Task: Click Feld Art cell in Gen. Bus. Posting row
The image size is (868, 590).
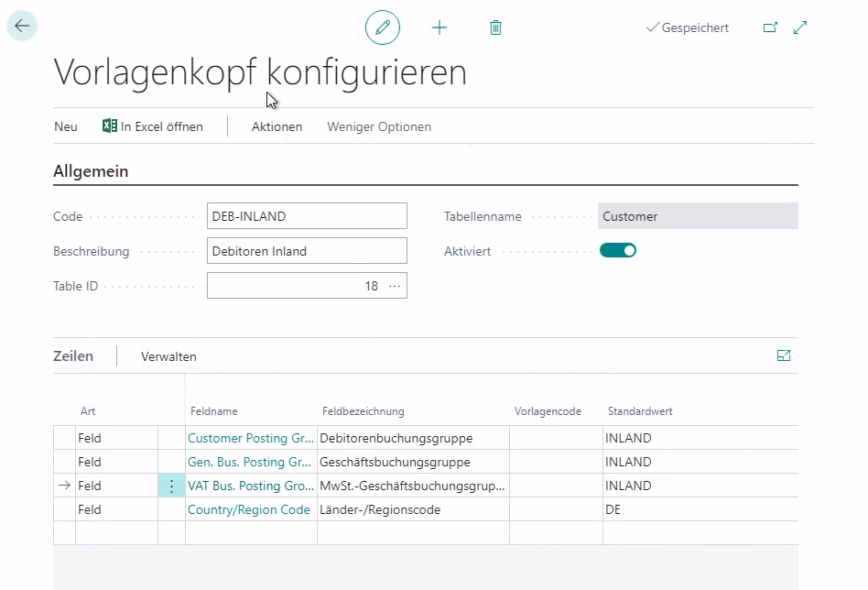Action: coord(116,462)
